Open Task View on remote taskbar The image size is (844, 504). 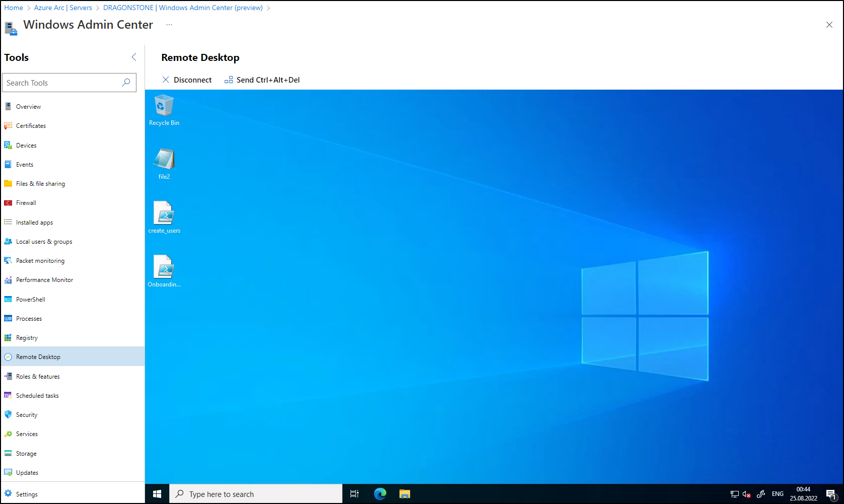(355, 494)
